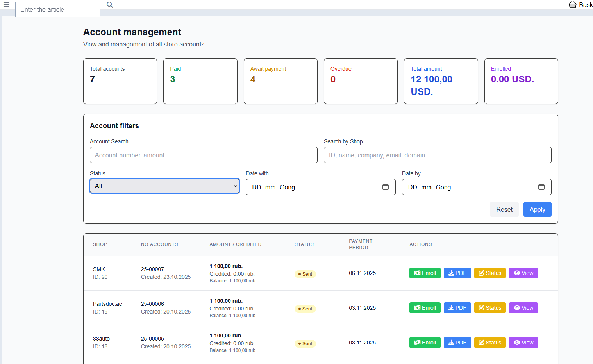Focus the Account Search field
This screenshot has width=593, height=364.
click(204, 155)
